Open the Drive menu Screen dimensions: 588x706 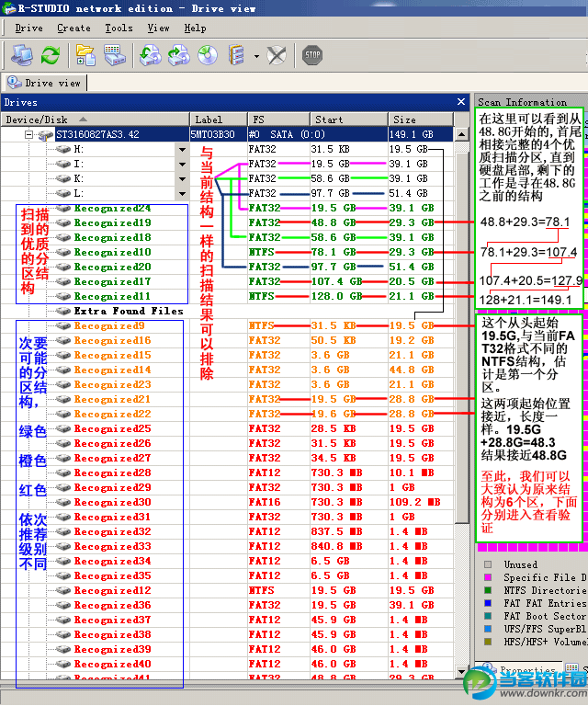pyautogui.click(x=28, y=28)
